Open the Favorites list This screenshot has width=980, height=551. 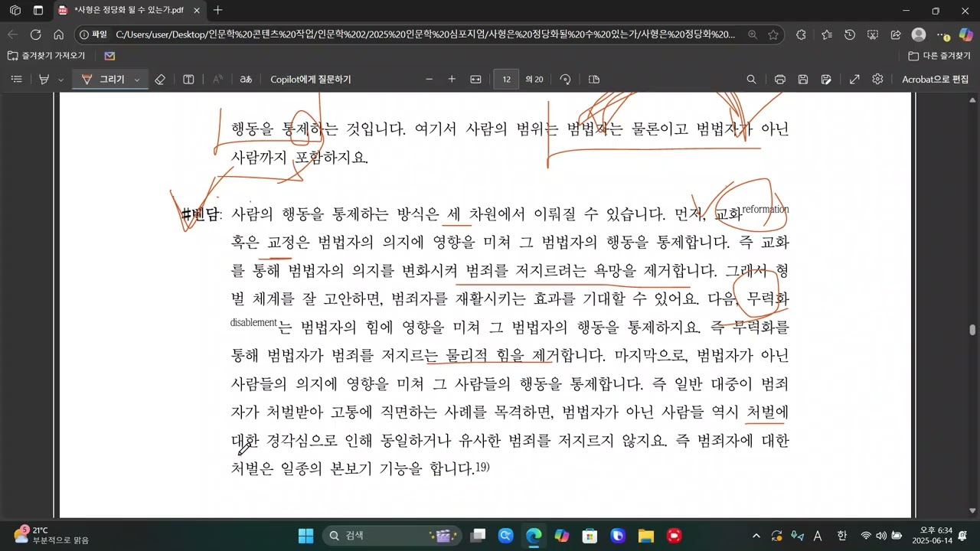point(827,34)
